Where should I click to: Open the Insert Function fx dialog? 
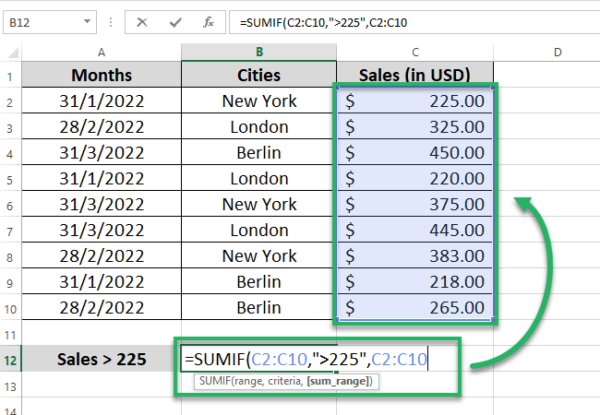(209, 23)
